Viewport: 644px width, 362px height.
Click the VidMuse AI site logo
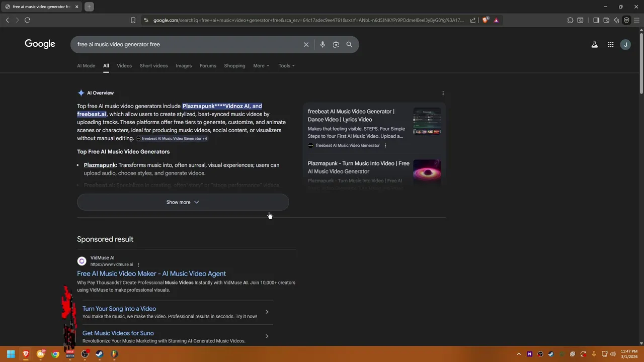pos(82,261)
